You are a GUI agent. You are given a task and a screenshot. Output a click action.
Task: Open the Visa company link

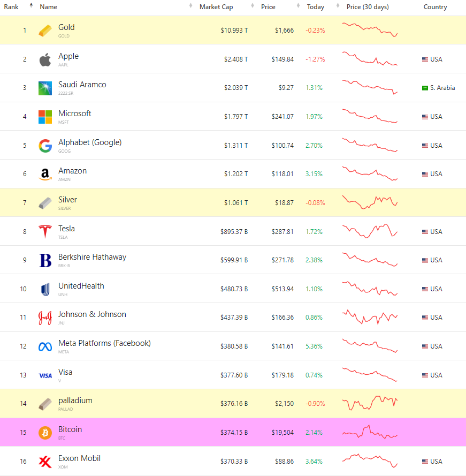(x=65, y=372)
